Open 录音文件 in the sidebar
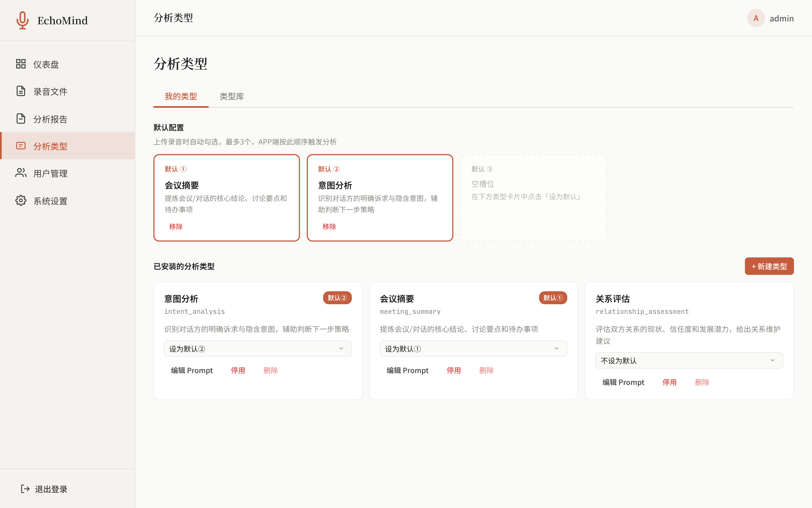This screenshot has width=812, height=508. 67,91
